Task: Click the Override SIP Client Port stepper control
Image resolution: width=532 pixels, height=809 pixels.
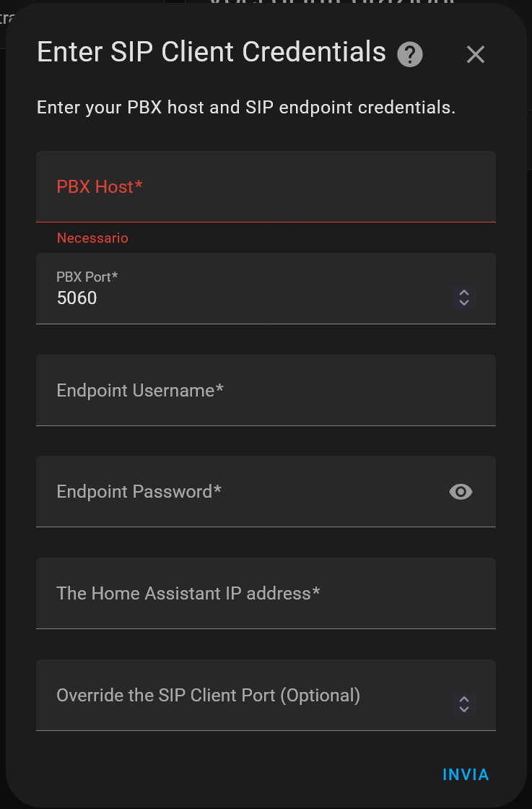Action: [463, 705]
